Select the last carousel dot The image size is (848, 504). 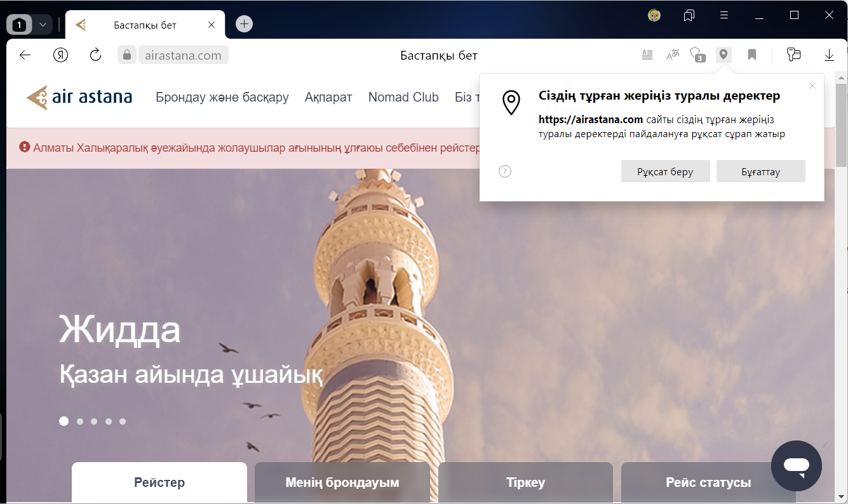click(123, 421)
